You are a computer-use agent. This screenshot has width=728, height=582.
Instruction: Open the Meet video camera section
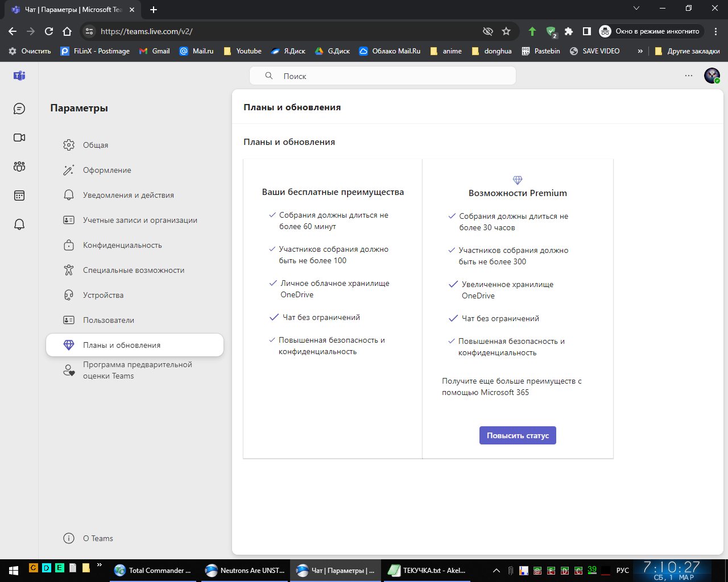click(x=19, y=138)
